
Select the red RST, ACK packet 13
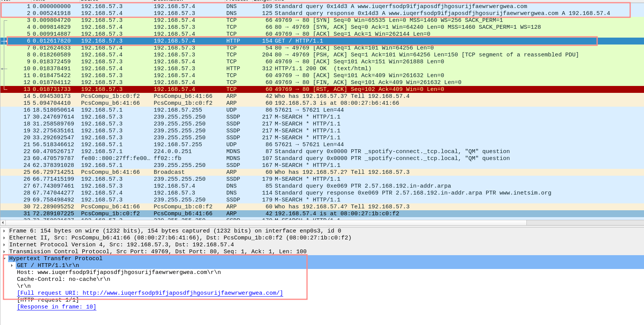269,89
